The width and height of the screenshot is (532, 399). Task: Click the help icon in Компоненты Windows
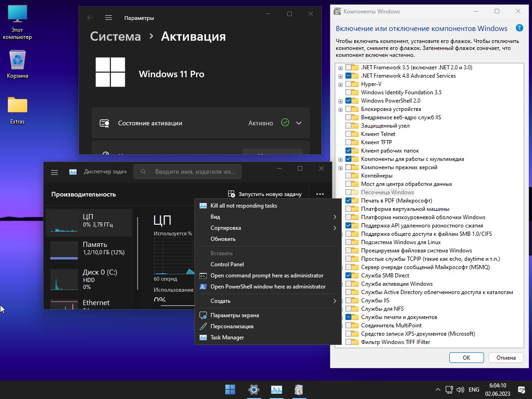click(519, 28)
